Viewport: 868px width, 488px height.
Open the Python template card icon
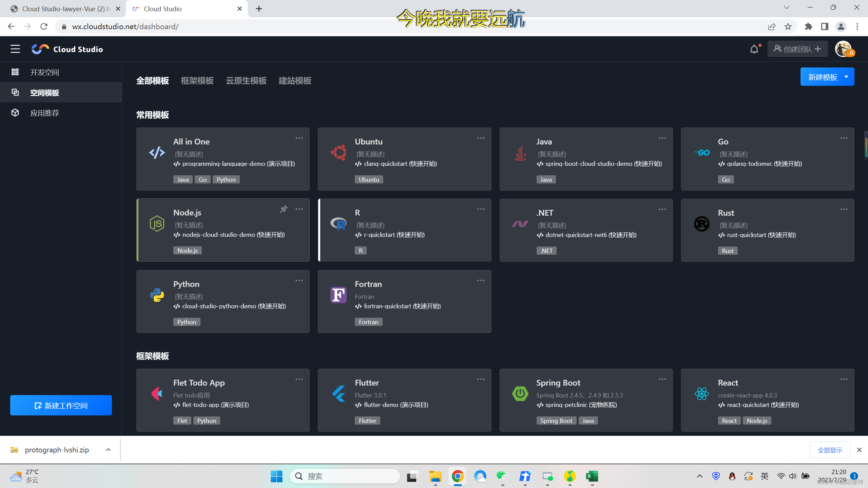click(x=157, y=295)
